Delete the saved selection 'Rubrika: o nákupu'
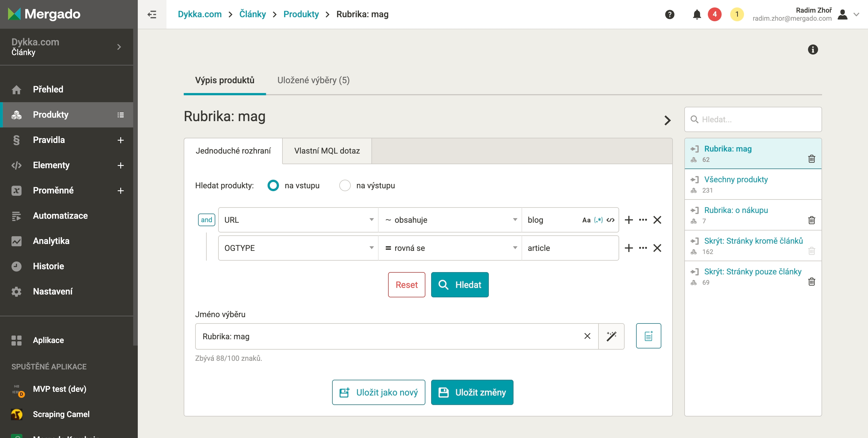Viewport: 868px width, 438px height. 811,220
